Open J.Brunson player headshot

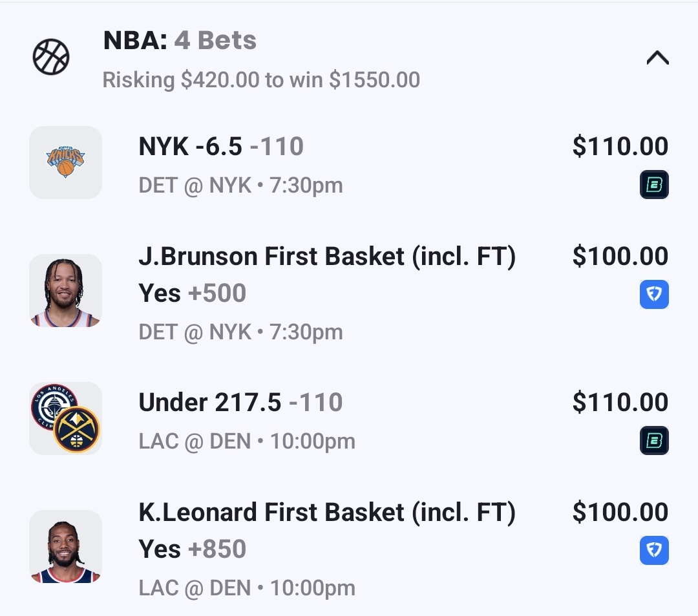65,290
